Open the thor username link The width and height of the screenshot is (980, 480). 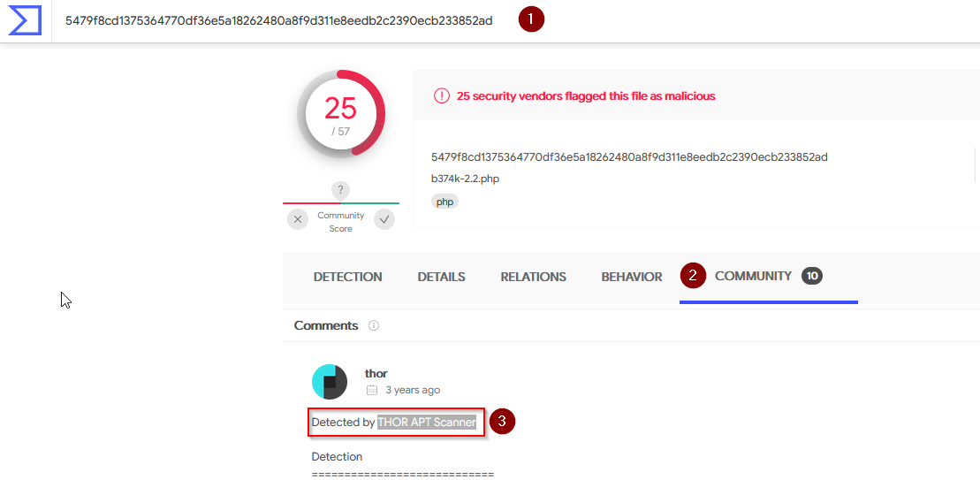click(x=376, y=374)
